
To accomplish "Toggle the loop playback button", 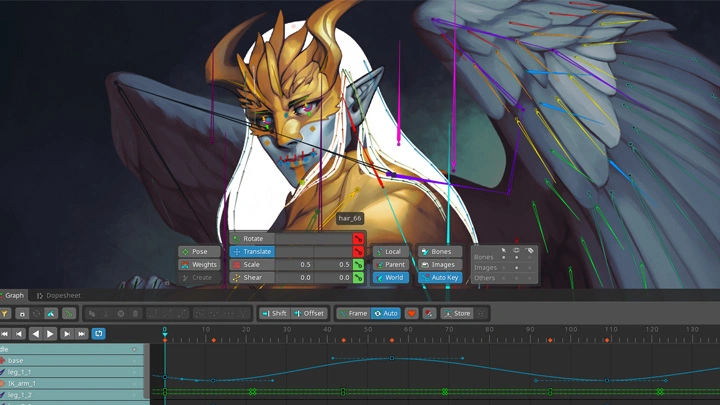I will [x=99, y=334].
